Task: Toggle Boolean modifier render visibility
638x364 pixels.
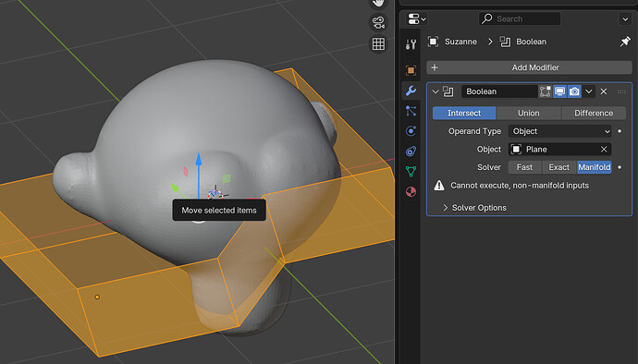Action: (574, 91)
